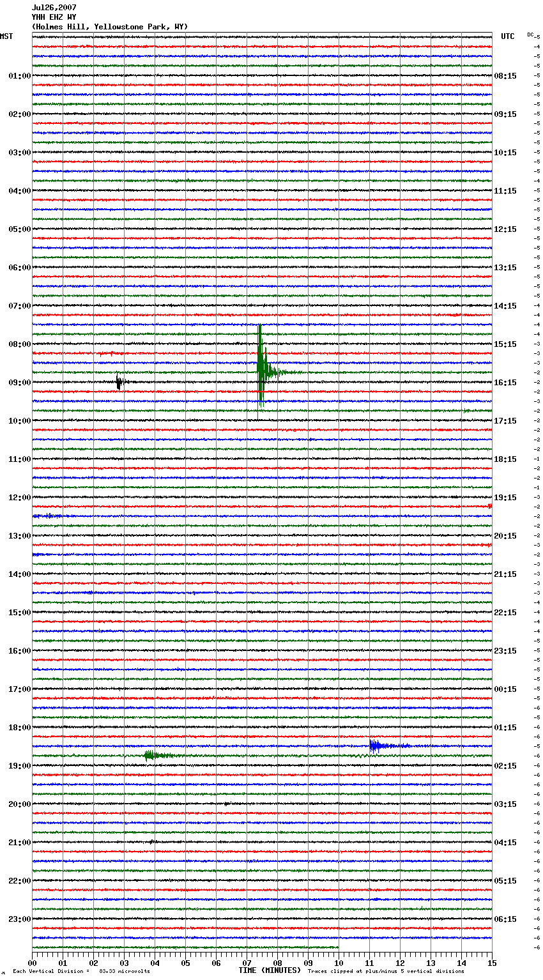Click the 22:15 UTC time label
The width and height of the screenshot is (543, 980).
click(505, 613)
